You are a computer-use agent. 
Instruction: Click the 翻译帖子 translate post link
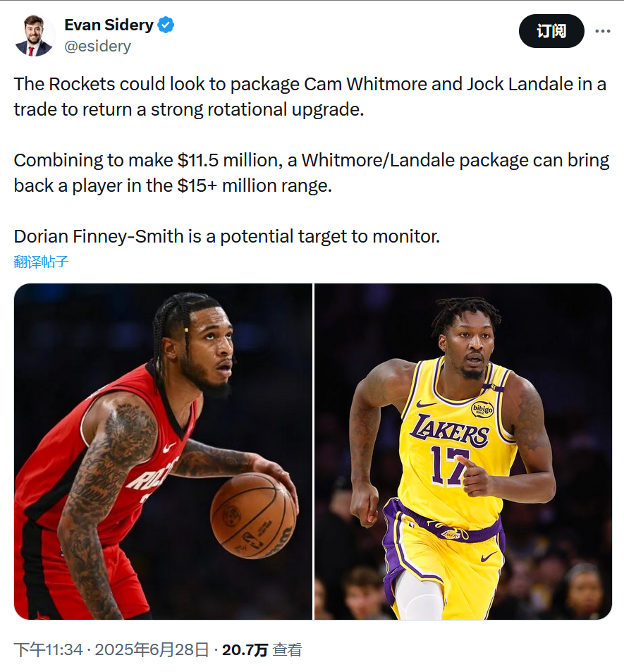41,262
